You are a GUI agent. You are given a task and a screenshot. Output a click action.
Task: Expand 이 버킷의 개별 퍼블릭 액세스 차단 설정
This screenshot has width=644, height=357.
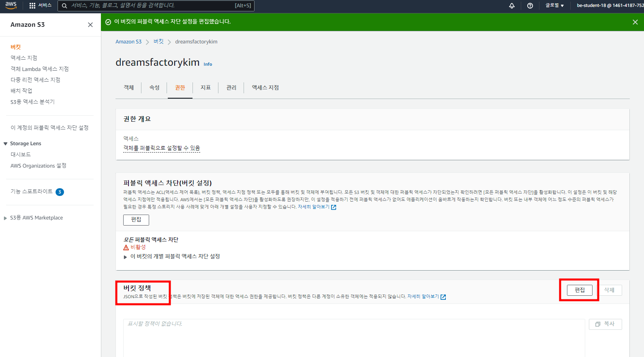pos(126,257)
